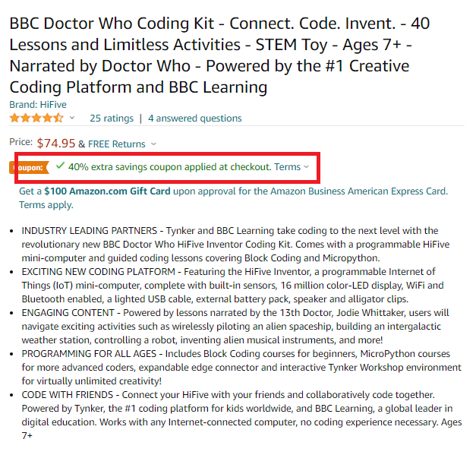View the 4 answered questions

195,118
